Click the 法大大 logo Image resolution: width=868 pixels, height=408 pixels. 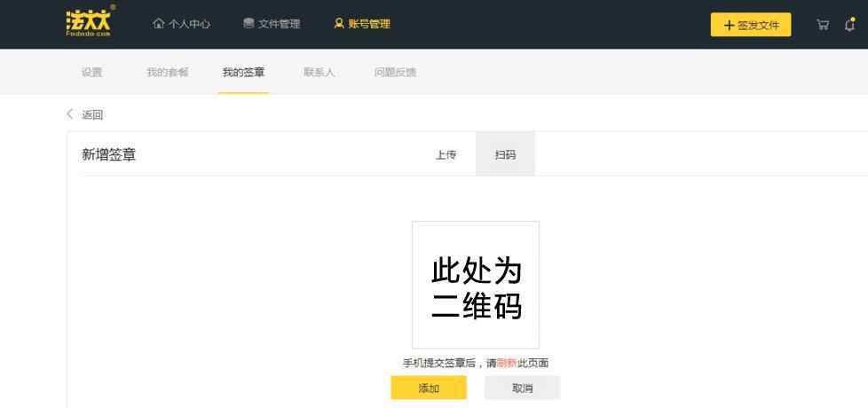pos(89,23)
